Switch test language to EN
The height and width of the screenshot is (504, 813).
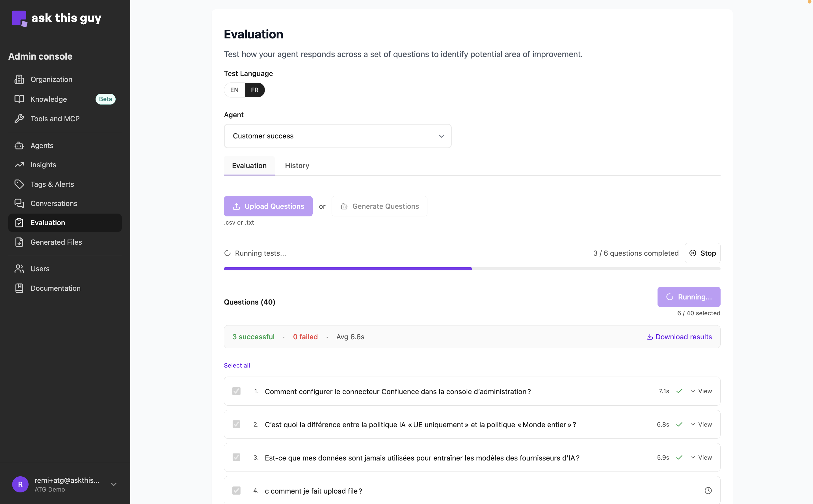coord(234,90)
